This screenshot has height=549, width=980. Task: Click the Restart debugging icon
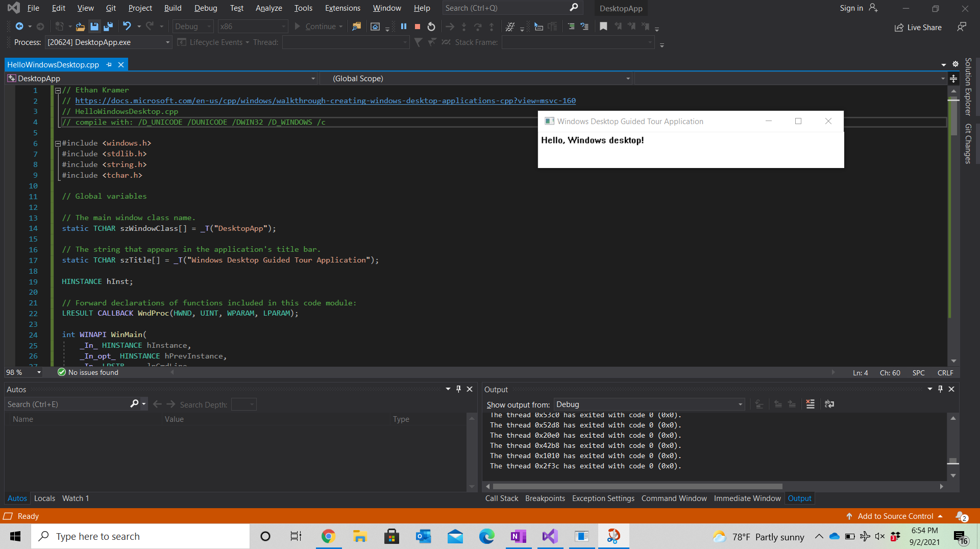coord(431,26)
